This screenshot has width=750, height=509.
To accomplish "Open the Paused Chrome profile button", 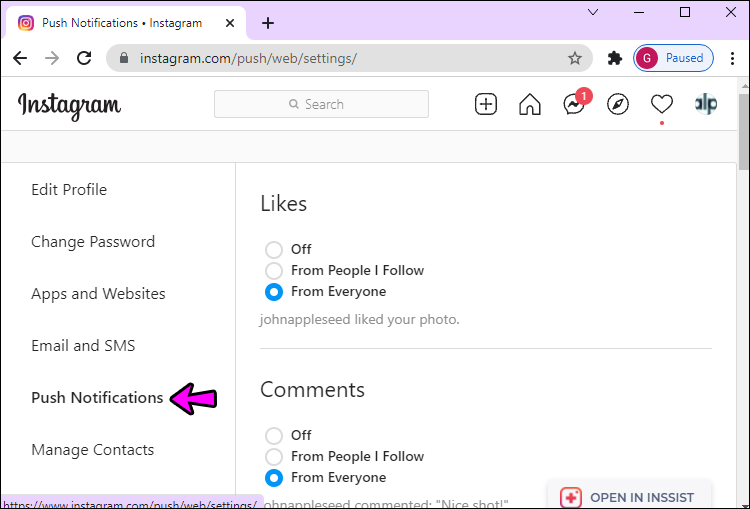I will point(673,58).
